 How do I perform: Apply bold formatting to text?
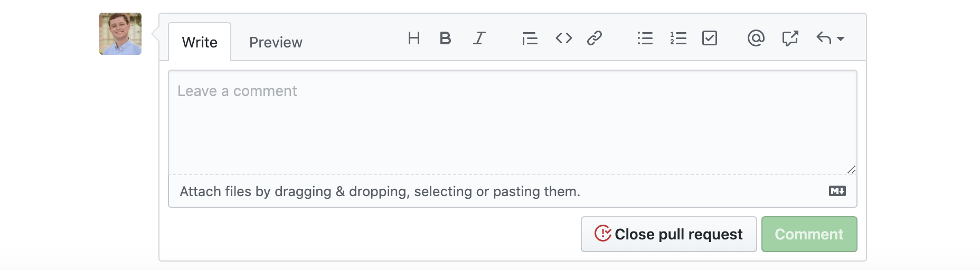coord(445,38)
